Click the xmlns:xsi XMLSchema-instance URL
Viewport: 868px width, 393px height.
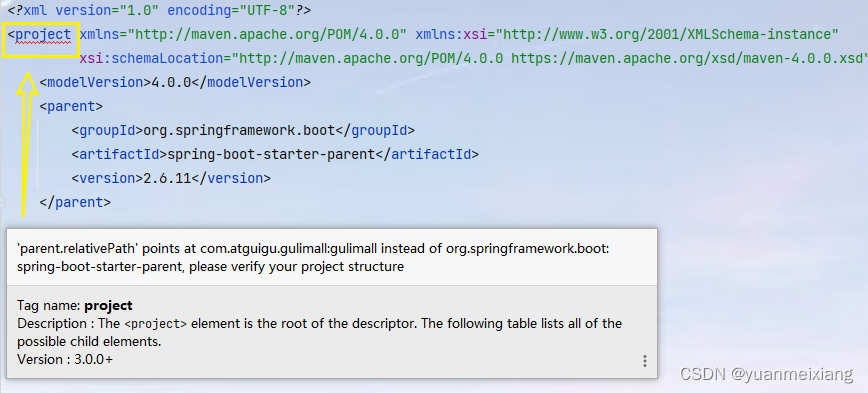click(x=667, y=35)
